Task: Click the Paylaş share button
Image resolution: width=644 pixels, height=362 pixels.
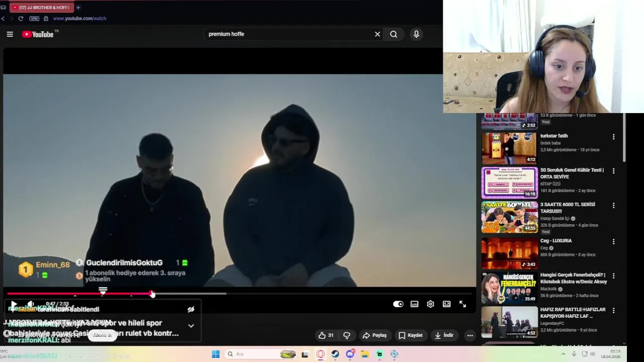Action: pos(375,335)
